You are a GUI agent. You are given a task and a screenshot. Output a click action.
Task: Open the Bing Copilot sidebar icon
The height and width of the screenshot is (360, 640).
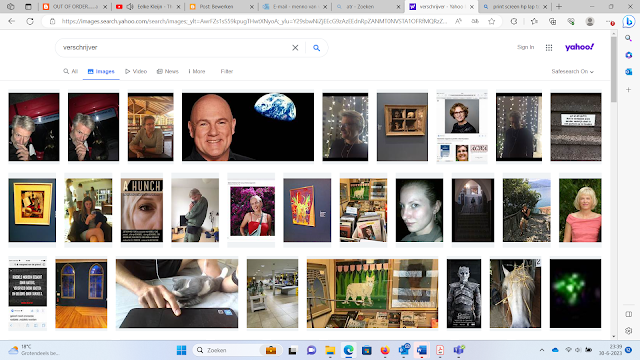click(x=629, y=21)
